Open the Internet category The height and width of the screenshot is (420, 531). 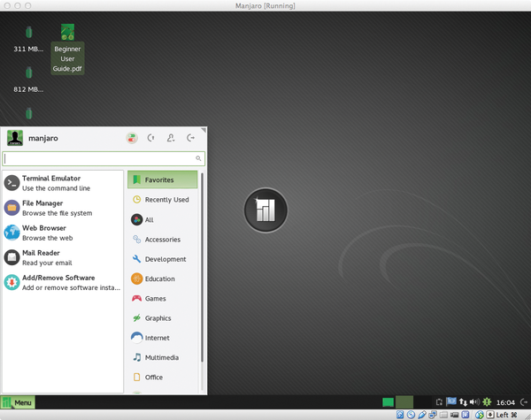(x=163, y=338)
